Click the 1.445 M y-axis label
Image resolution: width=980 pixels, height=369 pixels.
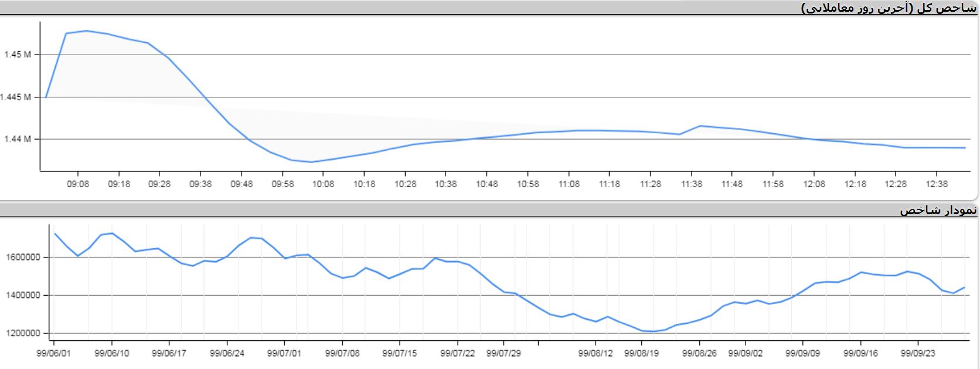[16, 97]
